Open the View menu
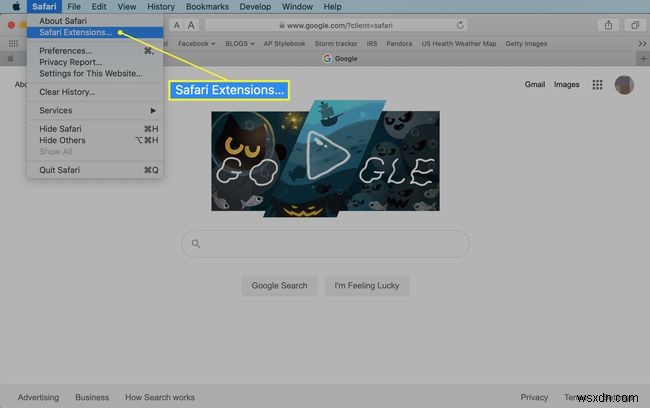 point(127,7)
